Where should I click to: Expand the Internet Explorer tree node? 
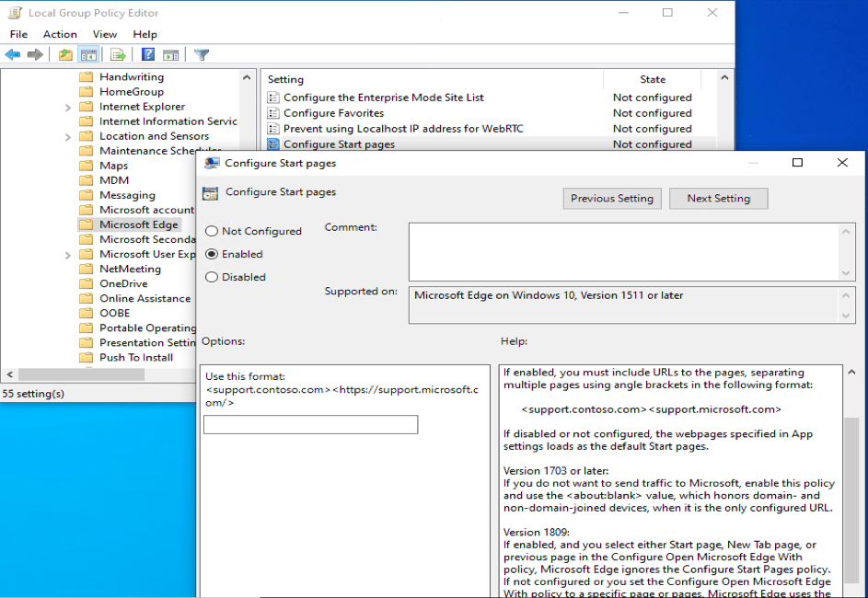pos(67,108)
